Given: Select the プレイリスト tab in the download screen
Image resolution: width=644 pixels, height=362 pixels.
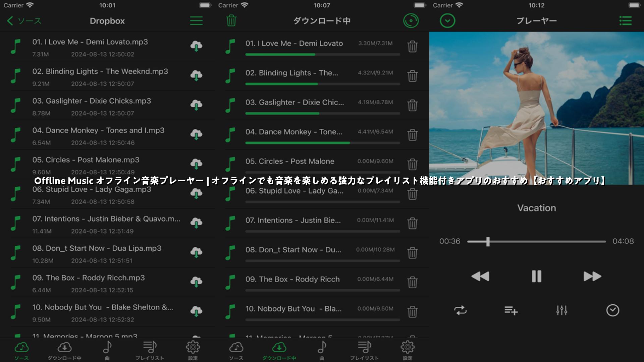Looking at the screenshot, I should point(365,351).
